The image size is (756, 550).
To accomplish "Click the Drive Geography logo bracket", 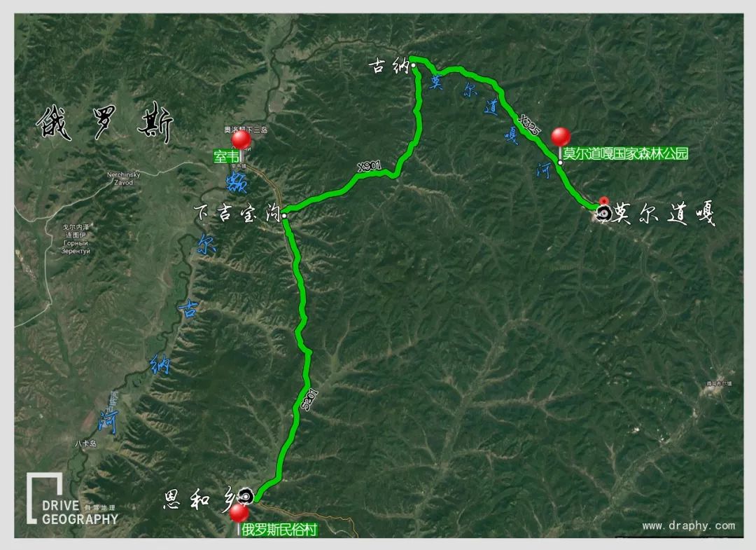I will 44,498.
